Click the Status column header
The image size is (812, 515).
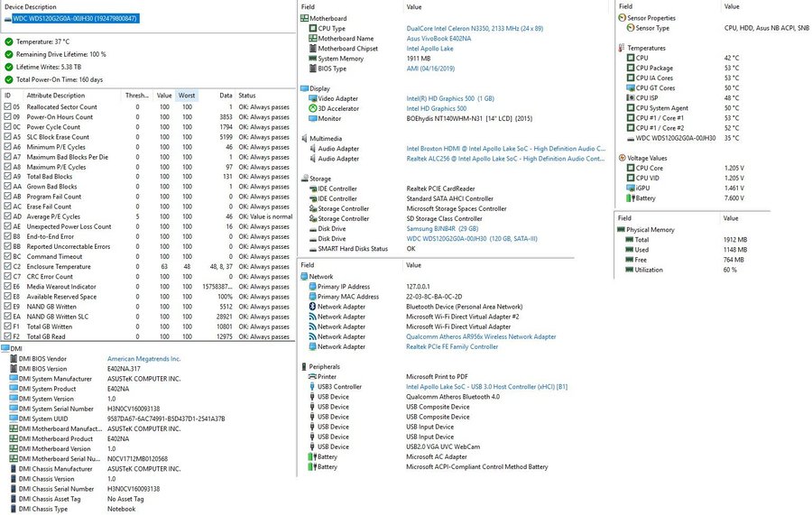point(247,95)
